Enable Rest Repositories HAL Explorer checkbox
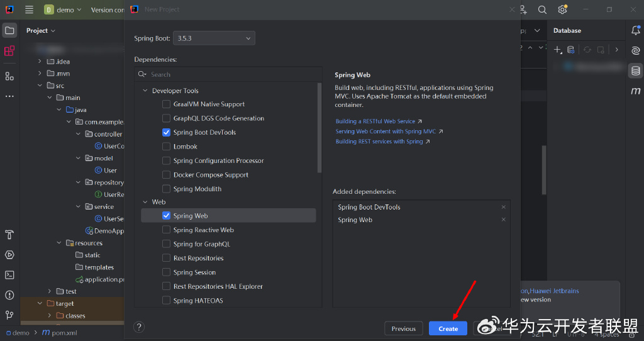This screenshot has width=644, height=341. (x=166, y=286)
